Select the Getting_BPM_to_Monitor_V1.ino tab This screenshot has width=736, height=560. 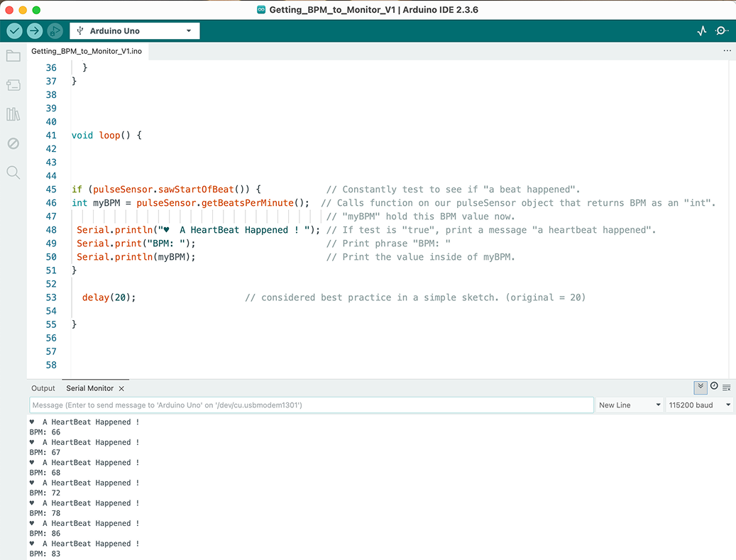pos(87,51)
